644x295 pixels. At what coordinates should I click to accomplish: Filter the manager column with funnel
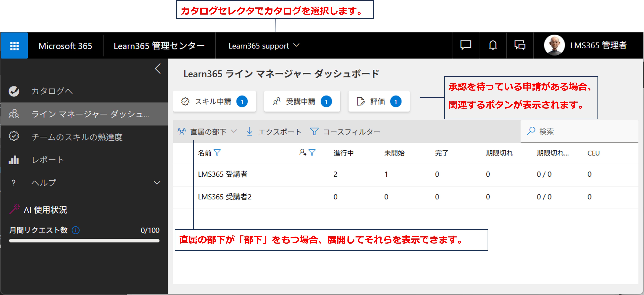312,152
